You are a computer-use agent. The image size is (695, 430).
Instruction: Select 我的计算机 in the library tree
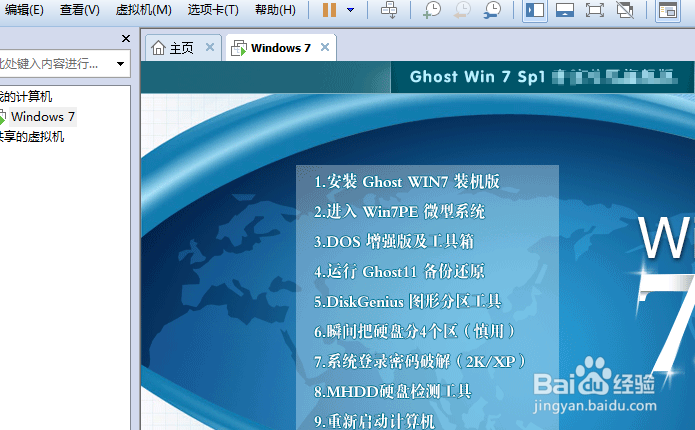pyautogui.click(x=26, y=96)
